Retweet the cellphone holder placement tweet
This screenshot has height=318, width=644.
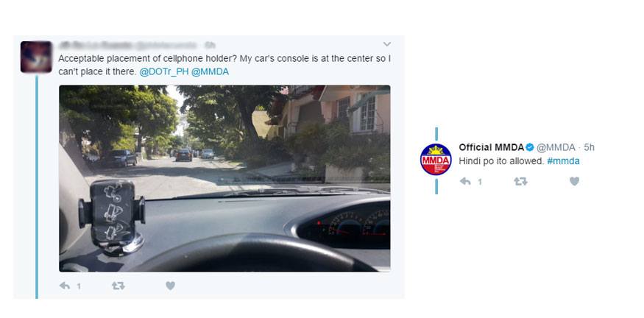tap(118, 286)
